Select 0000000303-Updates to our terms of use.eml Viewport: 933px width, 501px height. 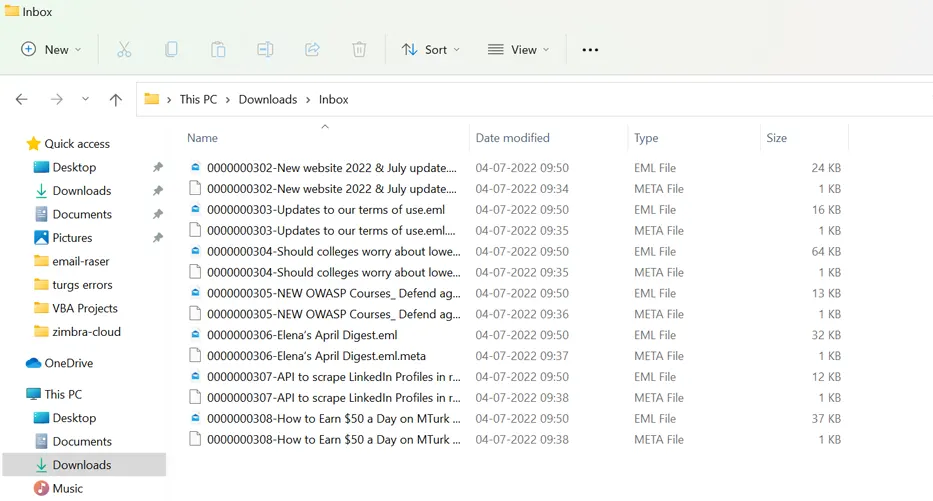[x=326, y=209]
